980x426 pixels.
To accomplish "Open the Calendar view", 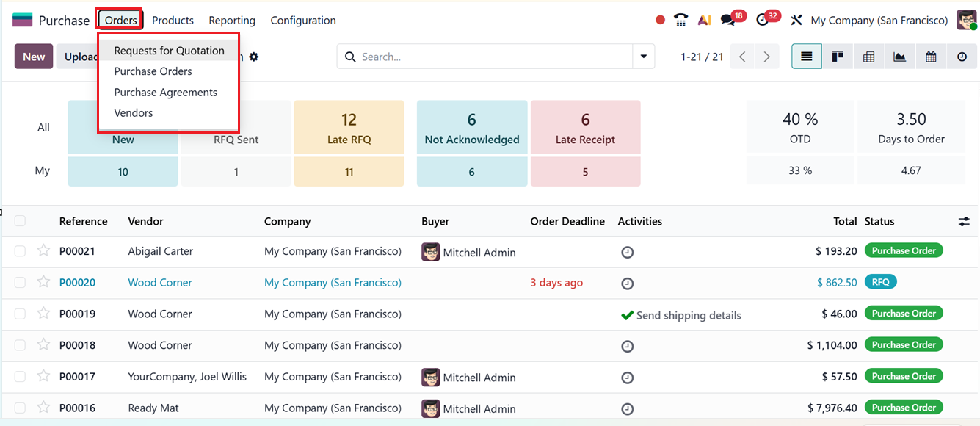I will (931, 57).
